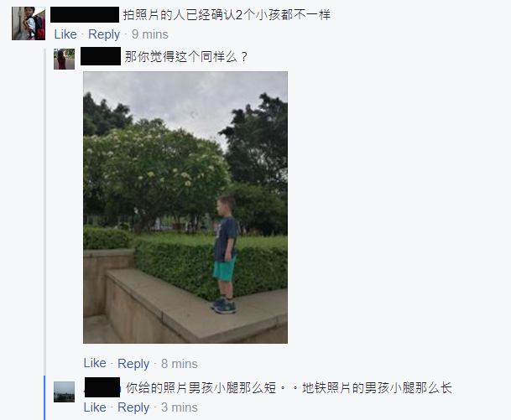
Task: Click the comment text about 地铁照片的男孩
Action: click(x=289, y=388)
